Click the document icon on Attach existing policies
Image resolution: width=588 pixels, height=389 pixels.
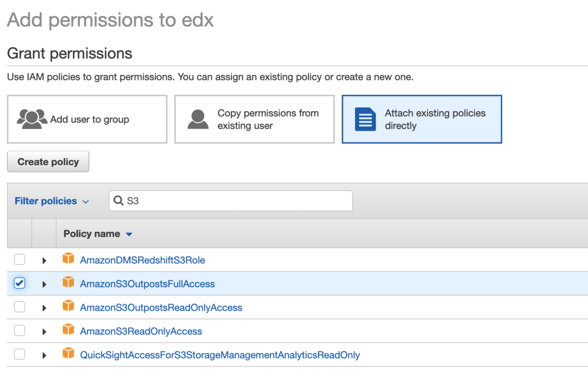click(x=365, y=119)
